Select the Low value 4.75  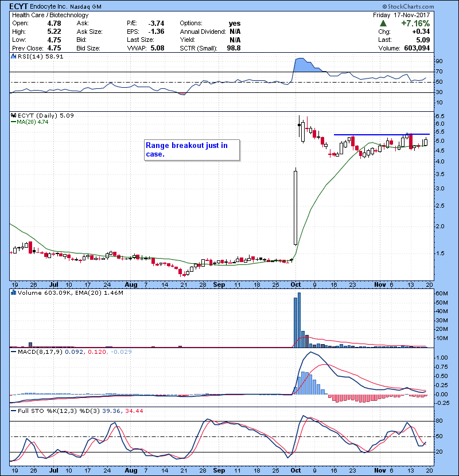[x=54, y=40]
